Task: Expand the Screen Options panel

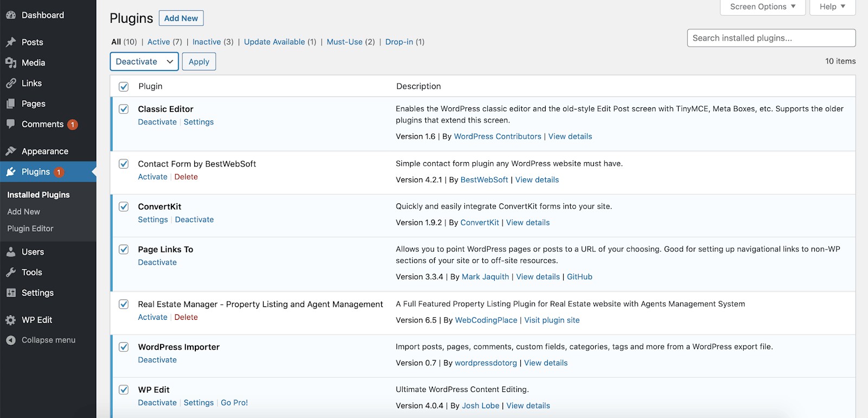Action: (x=763, y=7)
